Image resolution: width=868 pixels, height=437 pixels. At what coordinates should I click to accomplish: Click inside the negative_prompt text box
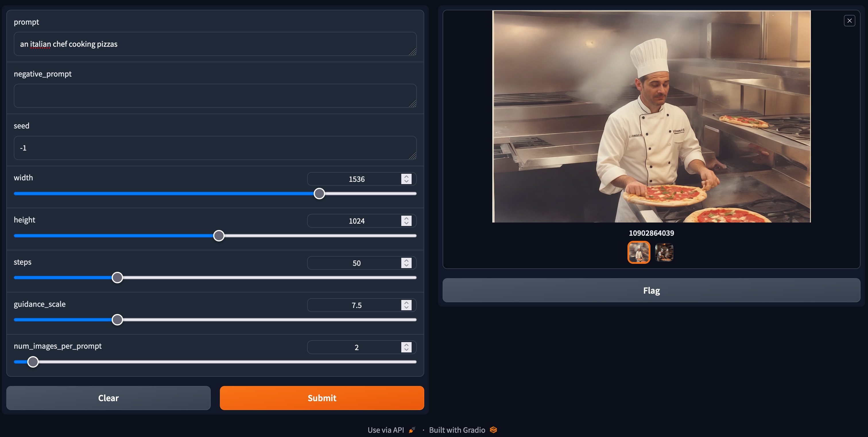[x=215, y=96]
